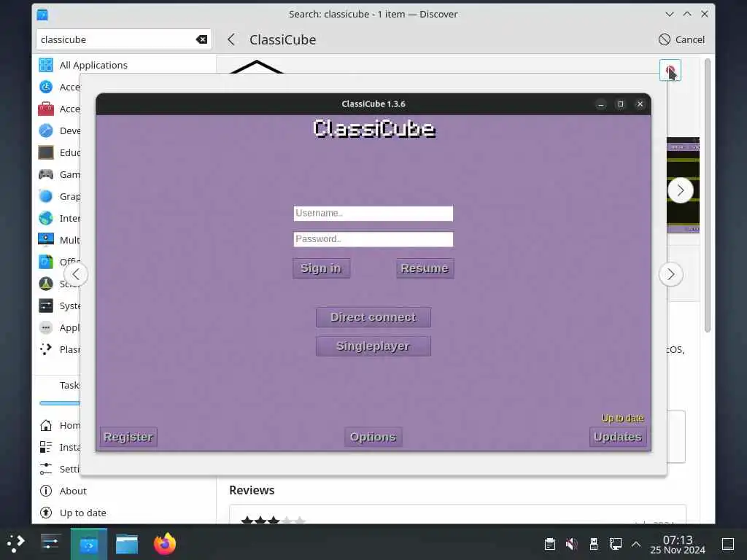Open System Settings from the taskbar
747x560 pixels.
click(x=50, y=544)
